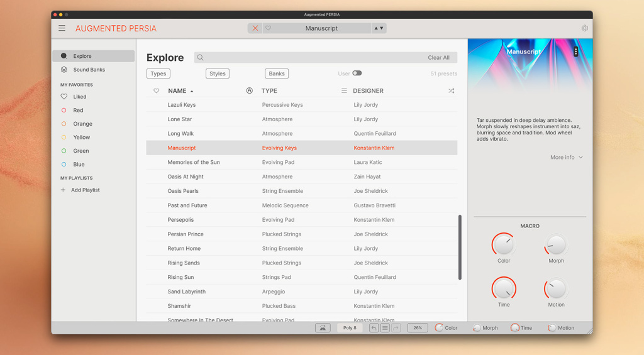The width and height of the screenshot is (644, 355).
Task: Open the hamburger main menu
Action: (x=62, y=28)
